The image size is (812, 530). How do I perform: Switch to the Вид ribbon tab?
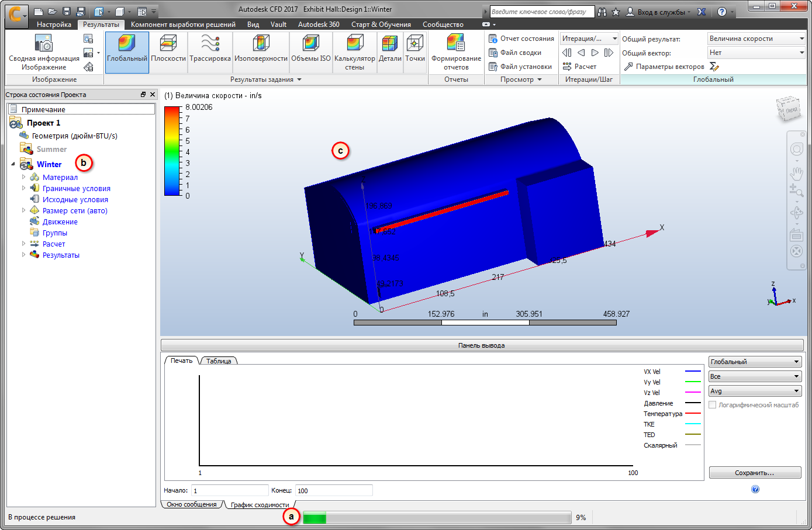click(x=253, y=25)
